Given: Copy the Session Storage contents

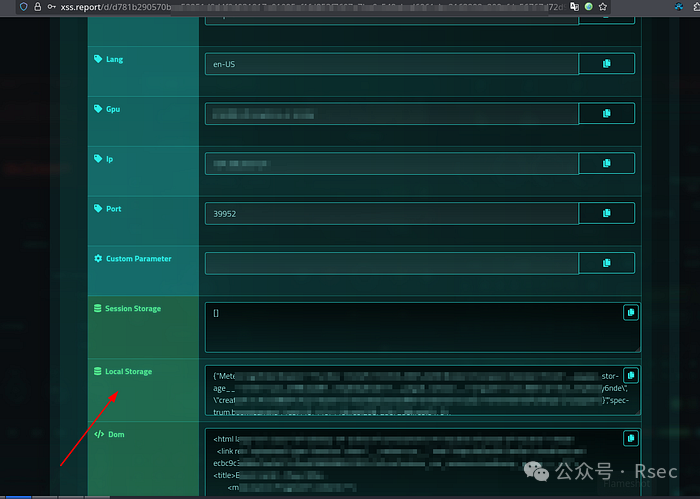Looking at the screenshot, I should tap(630, 313).
